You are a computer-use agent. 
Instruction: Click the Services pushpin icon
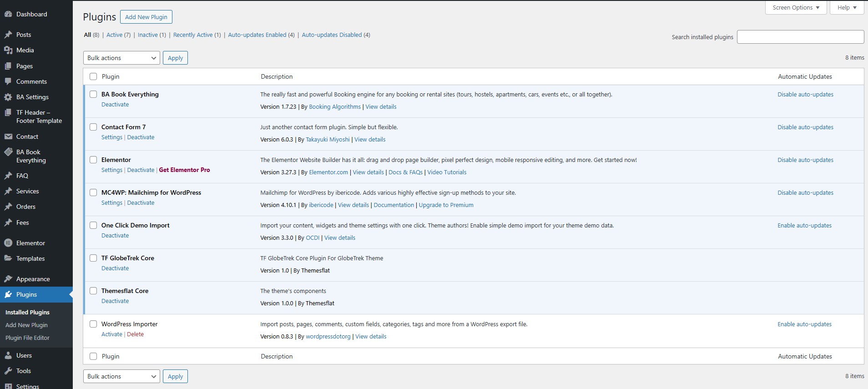coord(8,191)
